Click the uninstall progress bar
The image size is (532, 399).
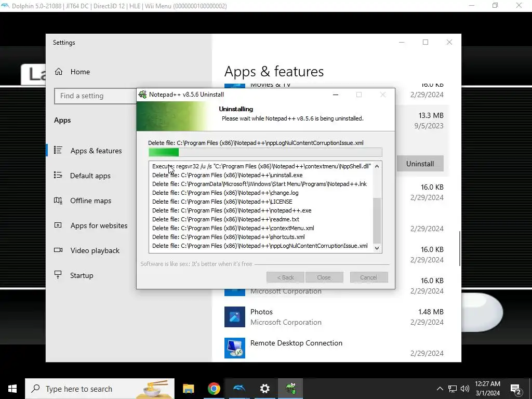pos(265,152)
